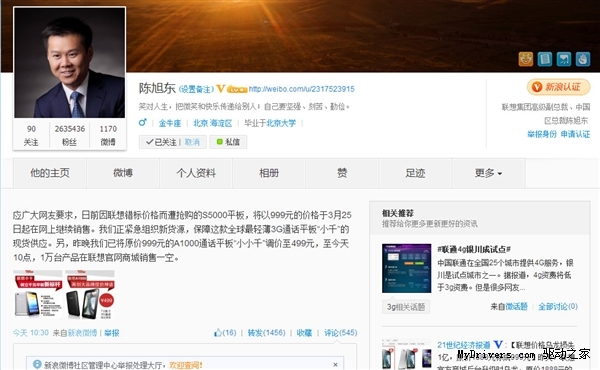Open 赞 tab

pos(342,173)
